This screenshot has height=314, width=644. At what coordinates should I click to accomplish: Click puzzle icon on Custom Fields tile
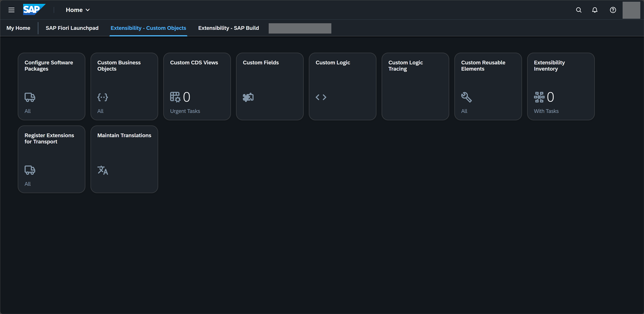pos(248,97)
